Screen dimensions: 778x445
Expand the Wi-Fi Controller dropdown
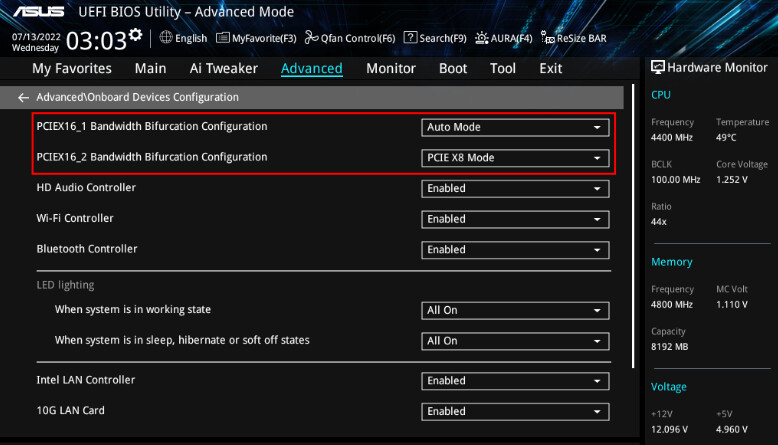[515, 220]
